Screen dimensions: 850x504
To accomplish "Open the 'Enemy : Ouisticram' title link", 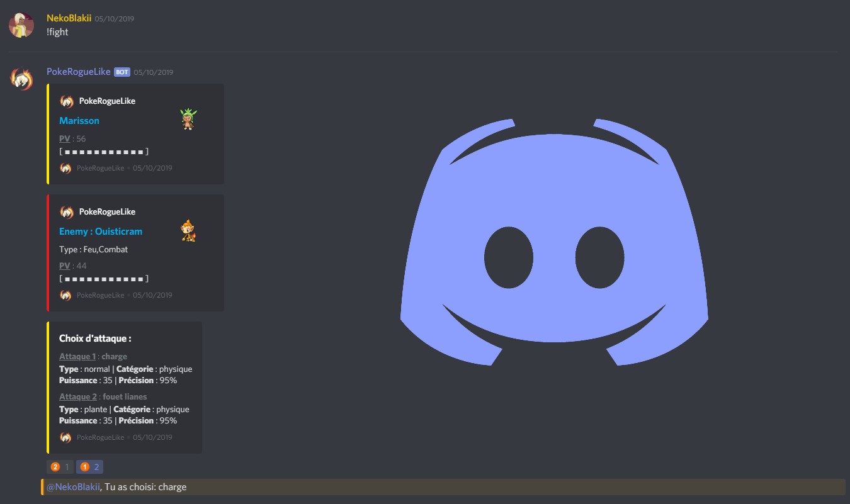I will tap(101, 232).
